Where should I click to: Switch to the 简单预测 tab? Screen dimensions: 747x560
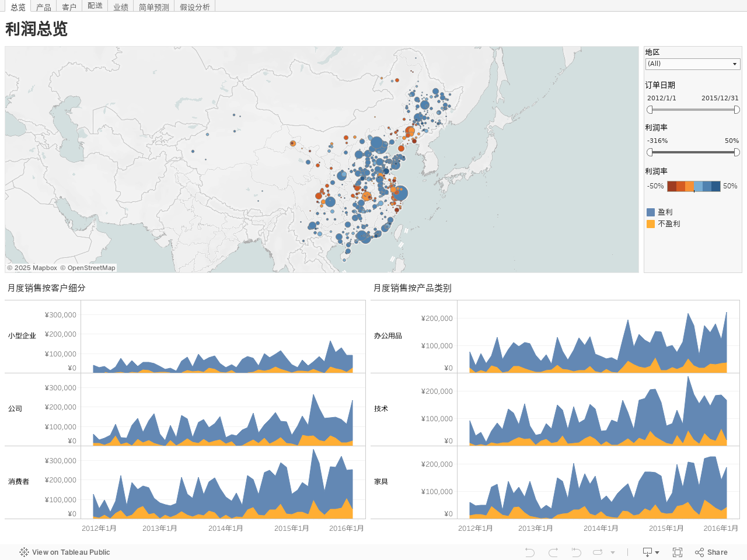154,6
